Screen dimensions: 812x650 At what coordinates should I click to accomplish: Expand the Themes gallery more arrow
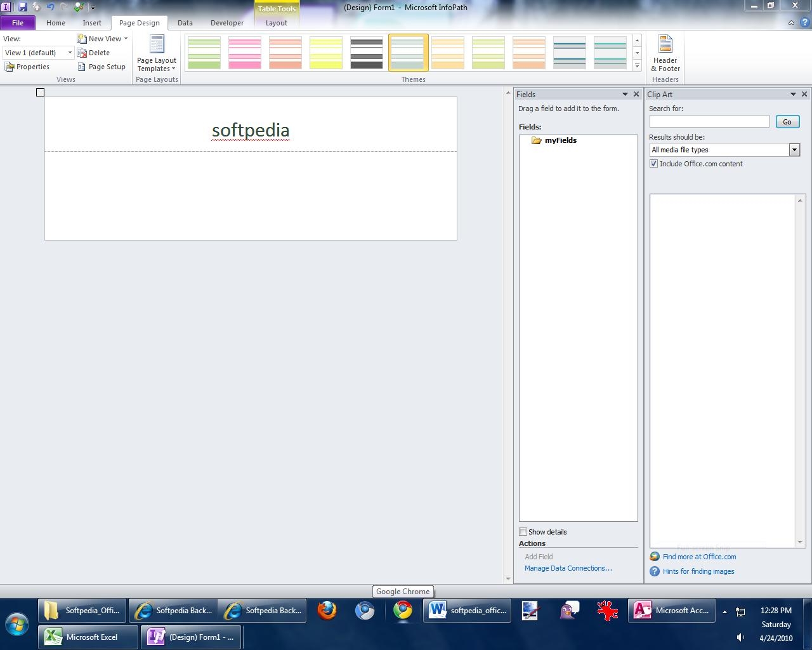point(637,66)
